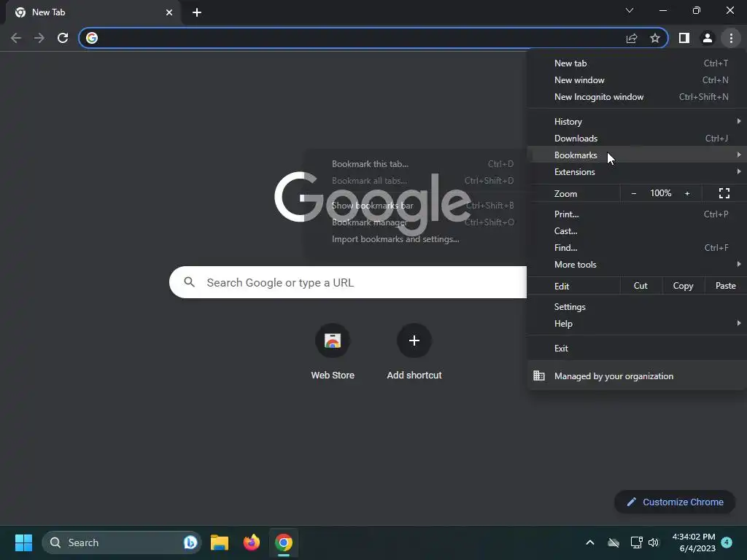Expand the Extensions submenu

coord(637,172)
